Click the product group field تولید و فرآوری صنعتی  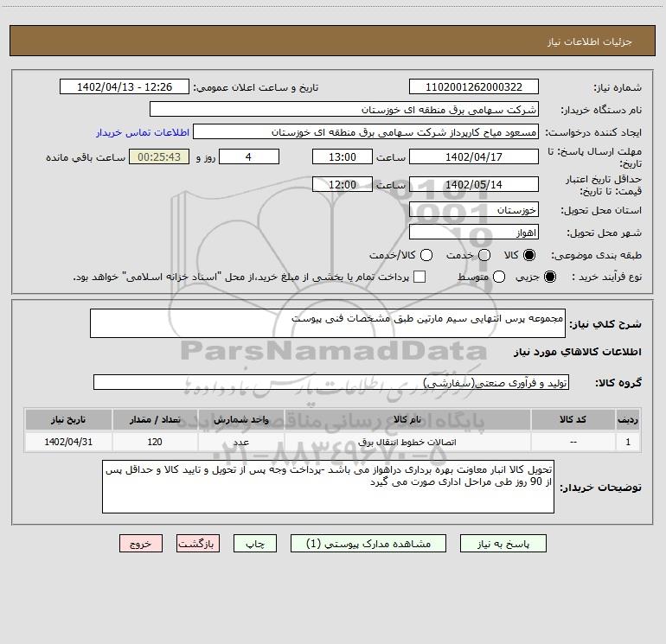pyautogui.click(x=331, y=382)
